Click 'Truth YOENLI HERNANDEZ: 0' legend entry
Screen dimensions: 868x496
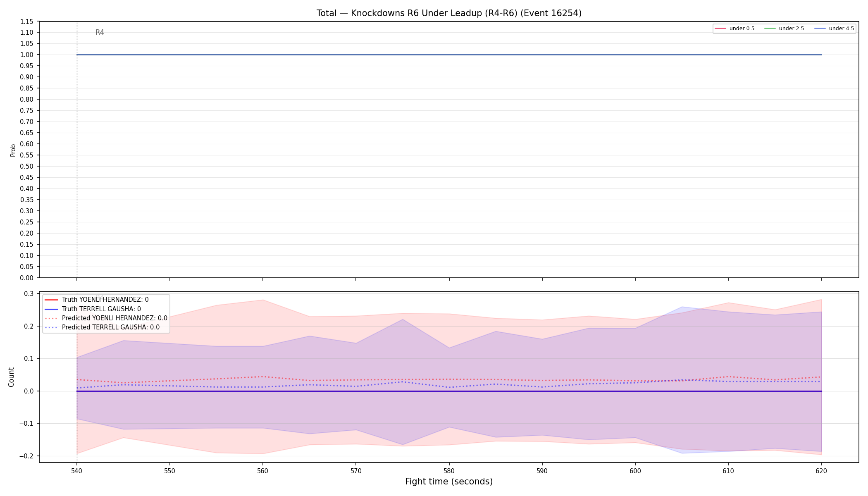(x=96, y=300)
